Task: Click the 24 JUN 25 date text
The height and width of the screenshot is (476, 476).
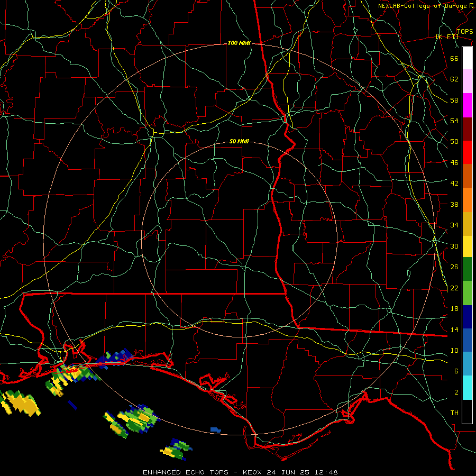Action: tap(288, 472)
